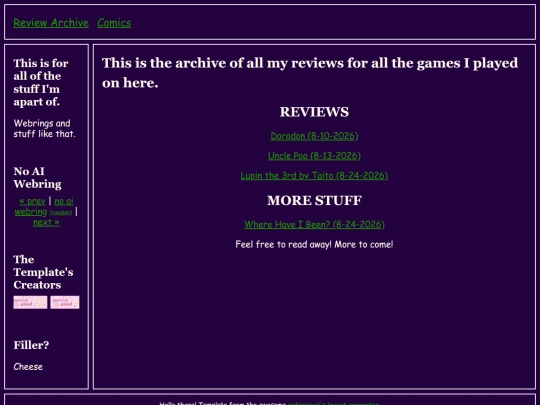Viewport: 540px width, 405px height.
Task: Click the main archive heading text
Action: [310, 73]
